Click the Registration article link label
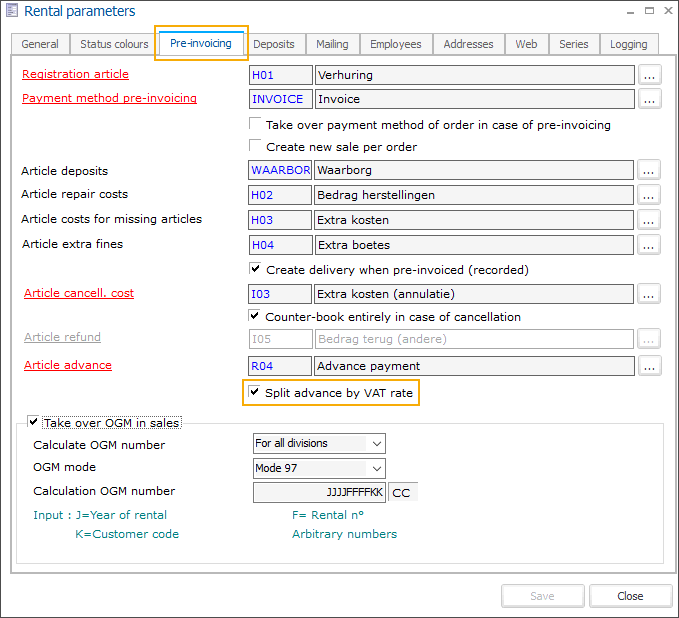This screenshot has height=618, width=679. [x=75, y=74]
